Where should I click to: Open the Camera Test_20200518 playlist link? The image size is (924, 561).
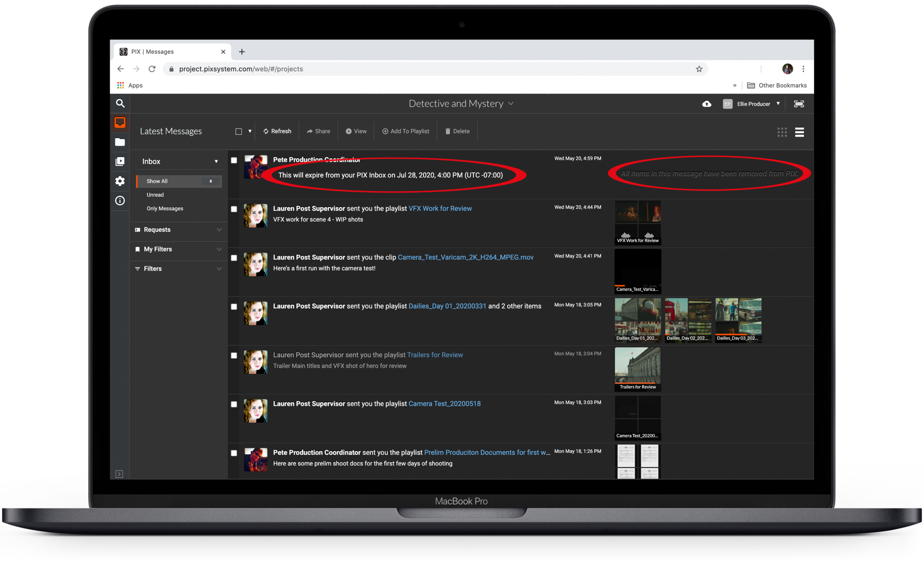[x=444, y=403]
